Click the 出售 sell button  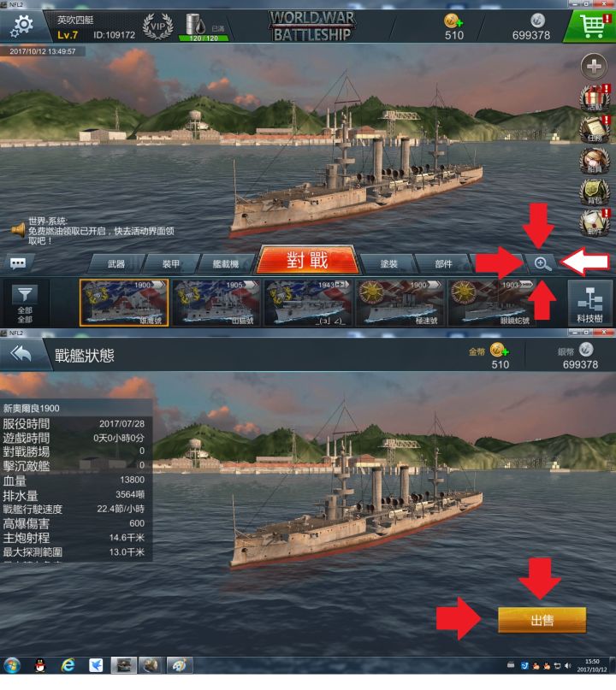(542, 620)
